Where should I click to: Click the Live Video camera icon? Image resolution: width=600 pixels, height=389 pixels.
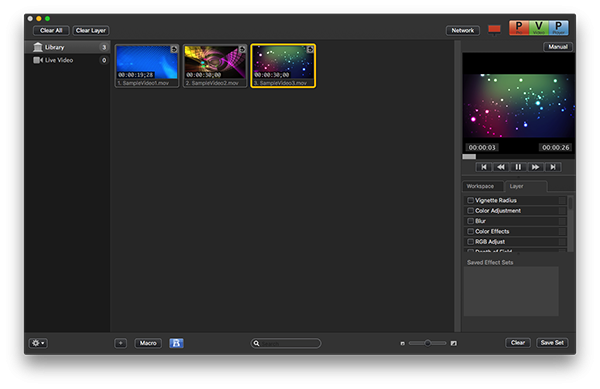pos(38,60)
